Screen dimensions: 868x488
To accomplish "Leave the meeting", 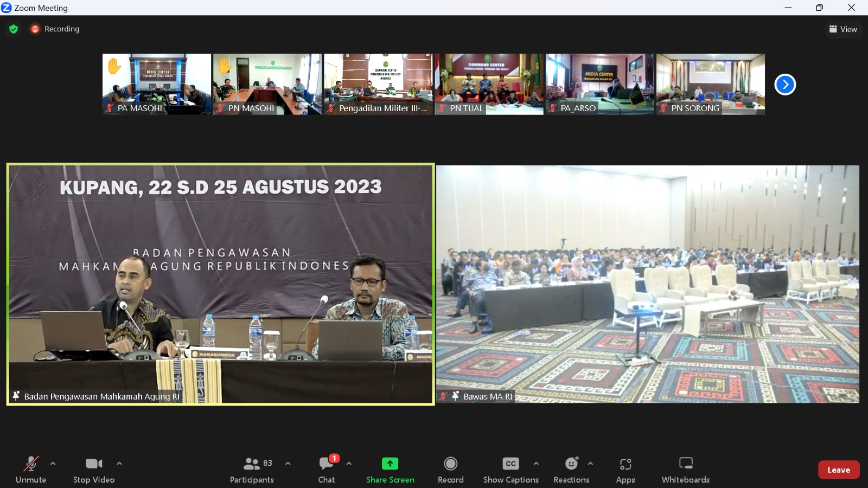I will pyautogui.click(x=838, y=470).
